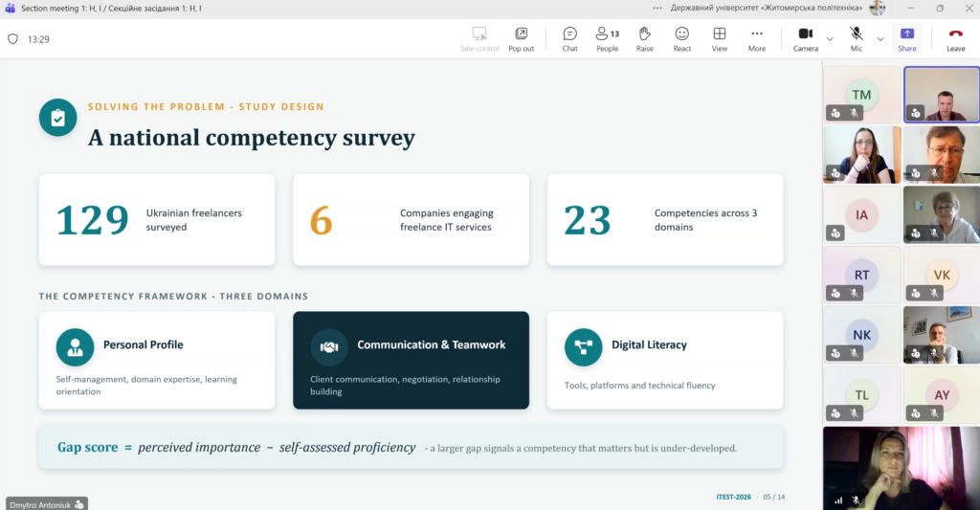Click the Take control button

pyautogui.click(x=479, y=38)
